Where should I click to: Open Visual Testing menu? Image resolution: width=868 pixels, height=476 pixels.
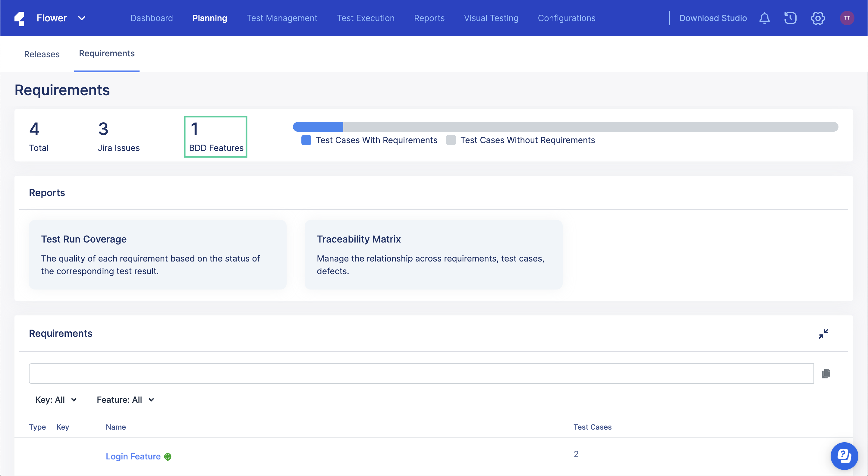(491, 18)
